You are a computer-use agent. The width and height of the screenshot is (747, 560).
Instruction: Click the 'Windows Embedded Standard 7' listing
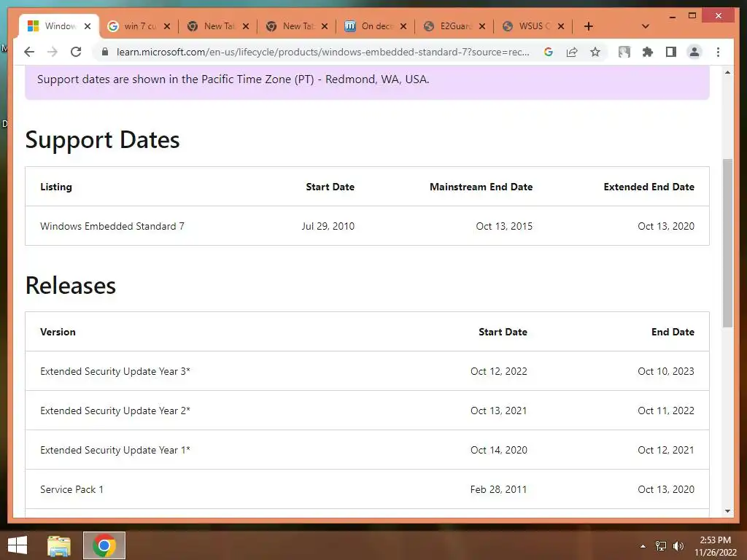[112, 226]
